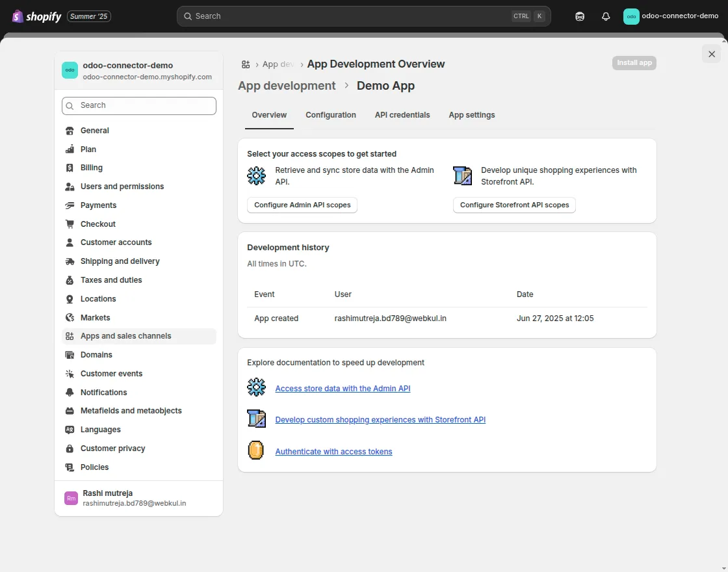Open Shipping and delivery settings
This screenshot has width=728, height=572.
tap(120, 261)
